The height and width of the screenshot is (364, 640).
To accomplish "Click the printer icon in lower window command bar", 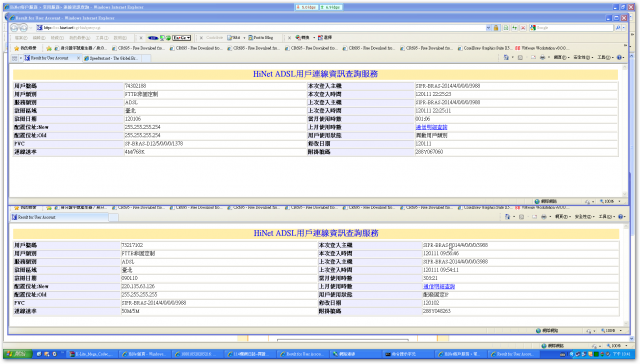I will click(544, 217).
